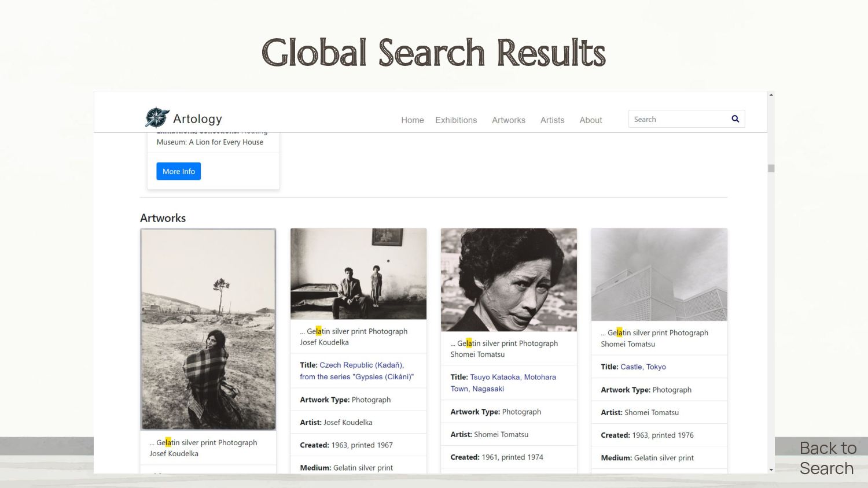868x488 pixels.
Task: Click the vertical scrollbar thumb
Action: point(771,168)
